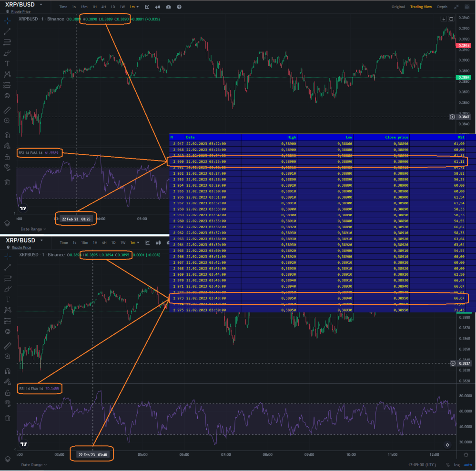The width and height of the screenshot is (476, 471).
Task: Select the text annotation tool in the top chart
Action: point(7,64)
